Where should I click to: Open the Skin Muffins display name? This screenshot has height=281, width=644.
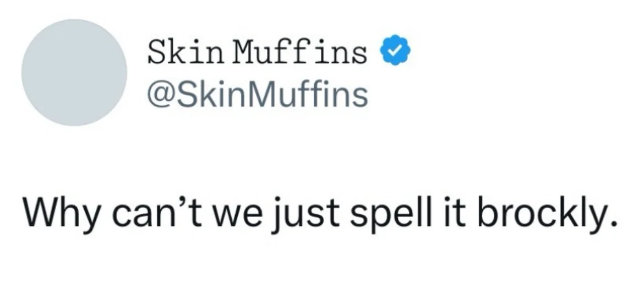(257, 52)
